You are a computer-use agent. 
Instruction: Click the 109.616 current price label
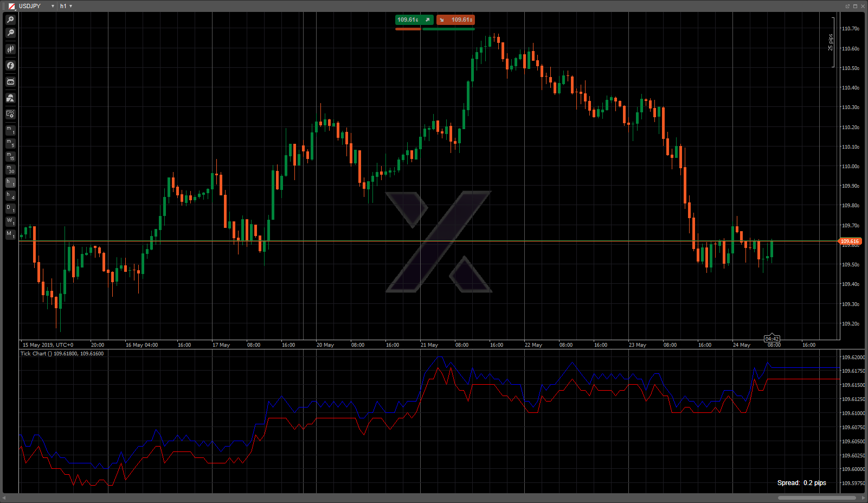[x=850, y=241]
